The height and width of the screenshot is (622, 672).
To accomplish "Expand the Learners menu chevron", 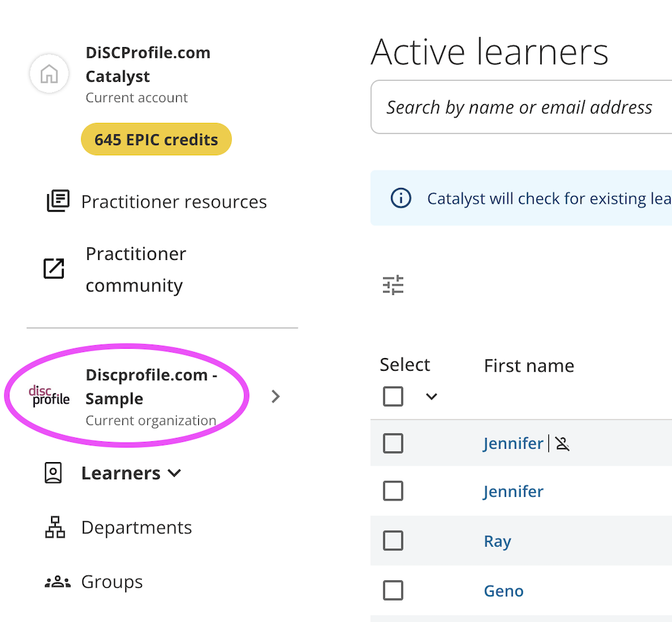I will pos(175,474).
